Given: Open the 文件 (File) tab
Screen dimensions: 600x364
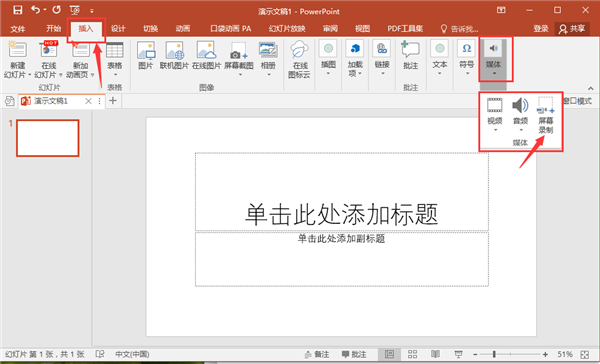Looking at the screenshot, I should click(18, 29).
